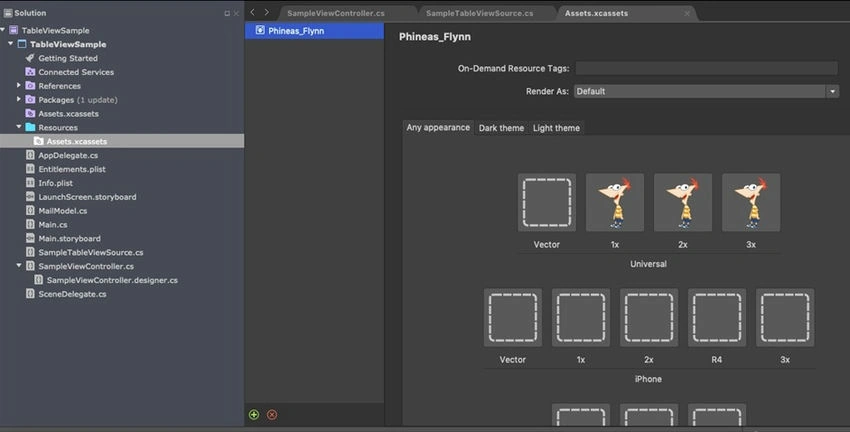
Task: Click the TableViewSample solution icon
Action: (14, 30)
